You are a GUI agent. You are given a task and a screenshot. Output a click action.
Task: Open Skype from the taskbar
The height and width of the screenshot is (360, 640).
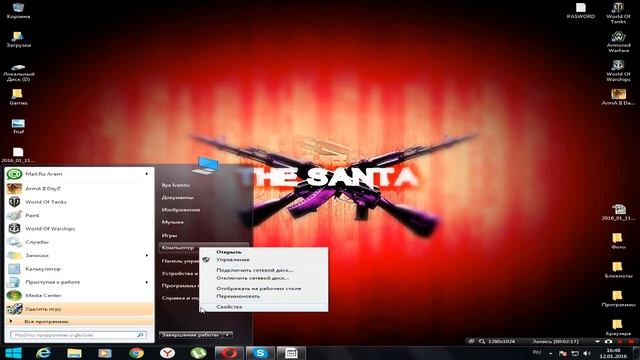pyautogui.click(x=260, y=353)
